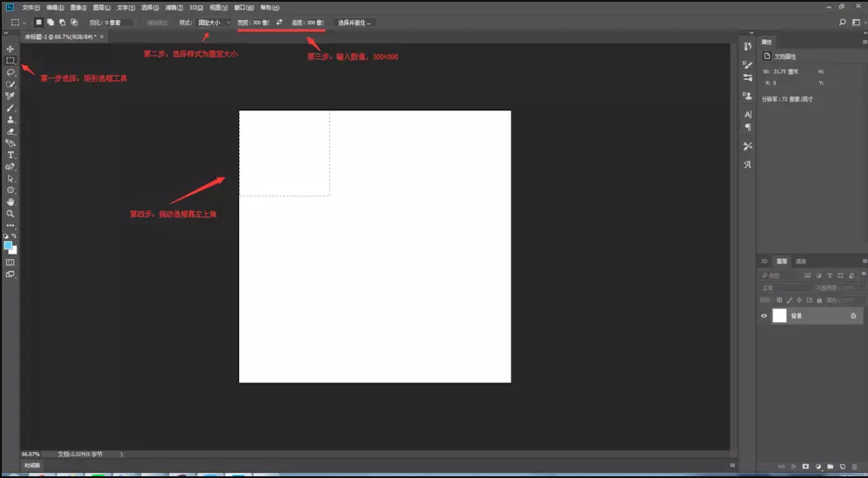Select the Zoom magnifier tool

point(10,214)
